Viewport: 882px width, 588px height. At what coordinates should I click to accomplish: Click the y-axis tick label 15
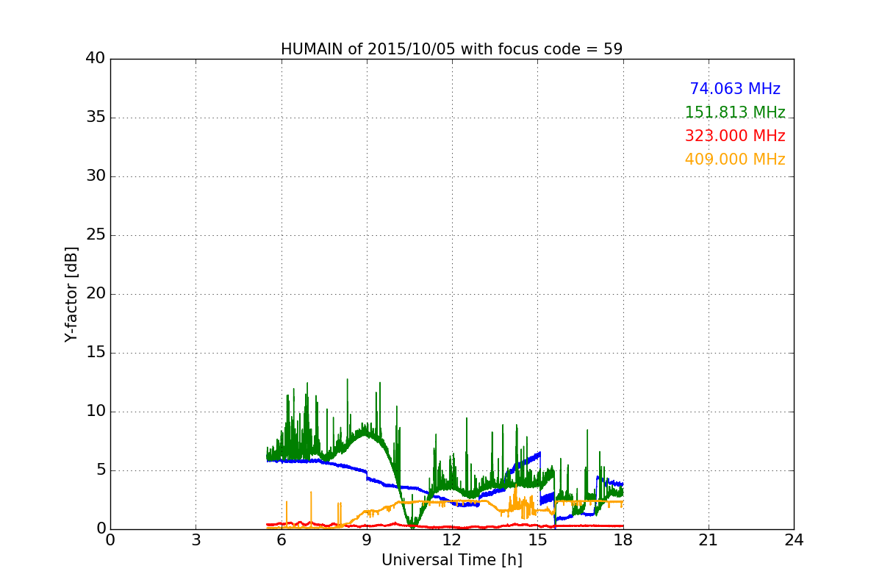pyautogui.click(x=96, y=353)
